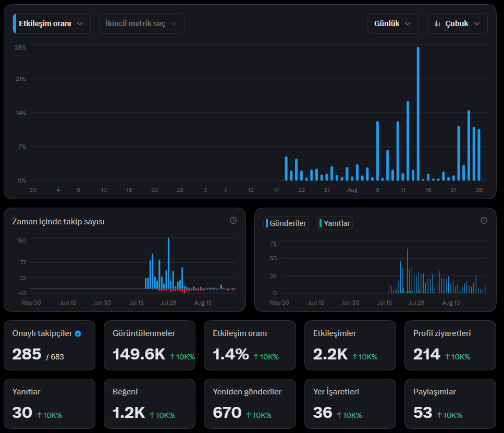Select the Görüntülenmeler metric card
The height and width of the screenshot is (433, 504).
pos(150,345)
